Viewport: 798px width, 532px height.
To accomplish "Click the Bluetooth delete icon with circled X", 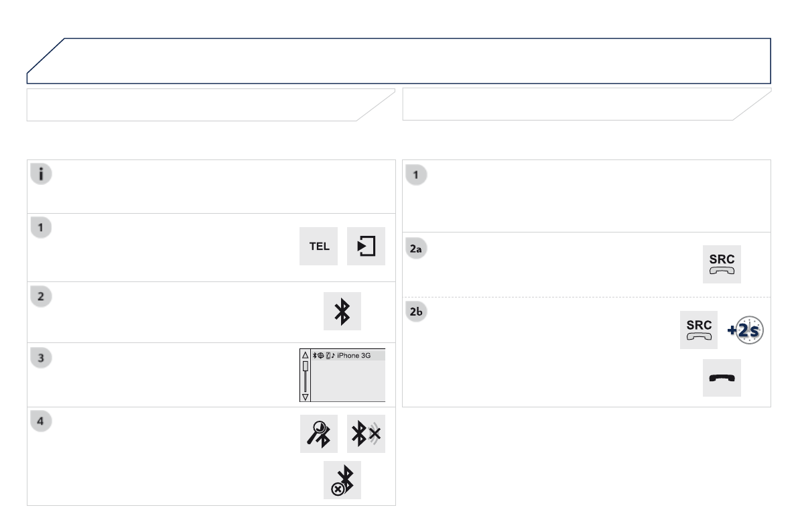I will 342,480.
